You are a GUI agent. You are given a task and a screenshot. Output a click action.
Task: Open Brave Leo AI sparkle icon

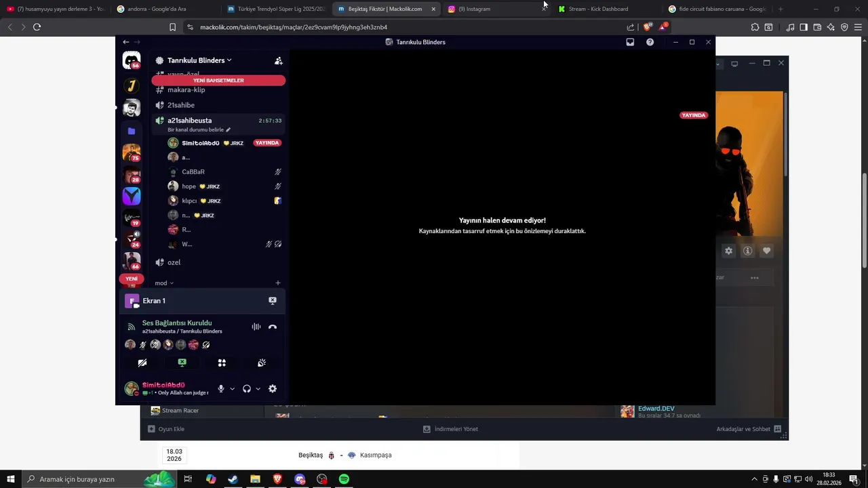[831, 27]
